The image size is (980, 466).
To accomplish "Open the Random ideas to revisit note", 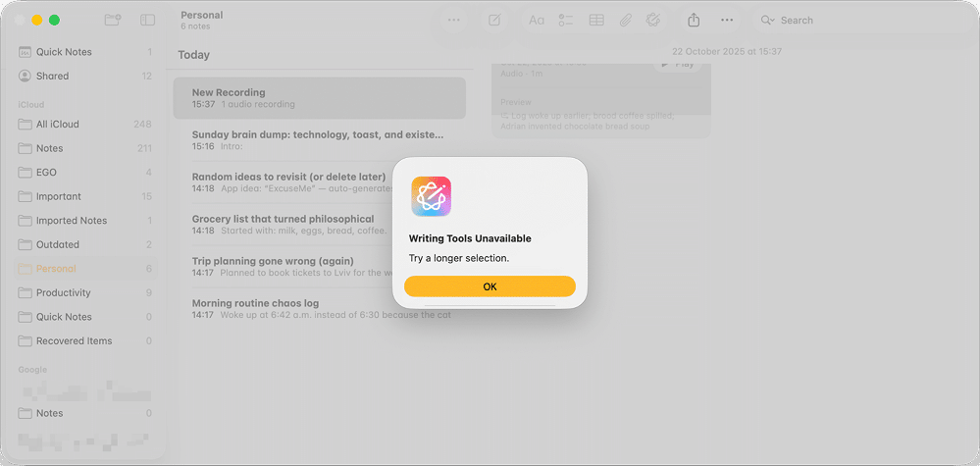I will pyautogui.click(x=320, y=182).
